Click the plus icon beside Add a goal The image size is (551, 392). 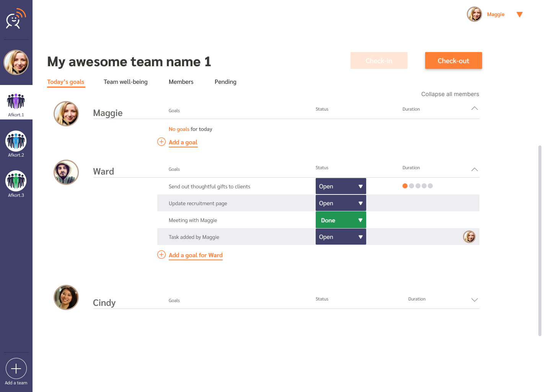(161, 142)
